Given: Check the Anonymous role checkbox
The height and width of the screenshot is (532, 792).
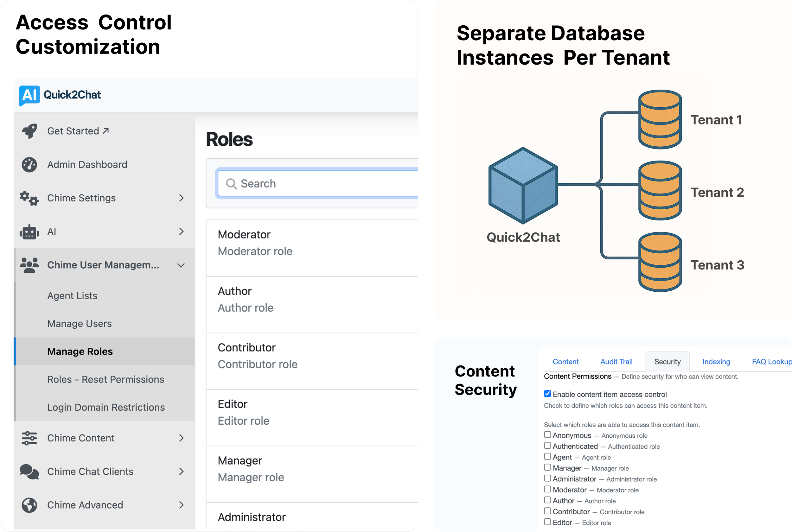Looking at the screenshot, I should 547,434.
